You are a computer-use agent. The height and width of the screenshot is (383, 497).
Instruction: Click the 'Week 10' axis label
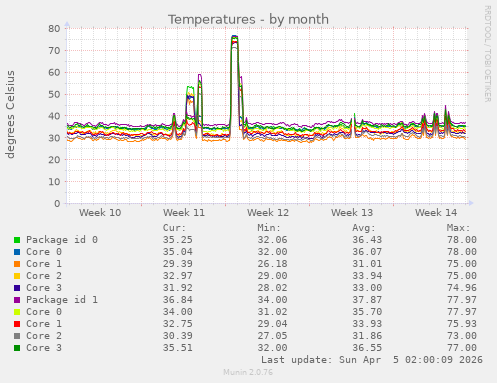click(x=100, y=213)
